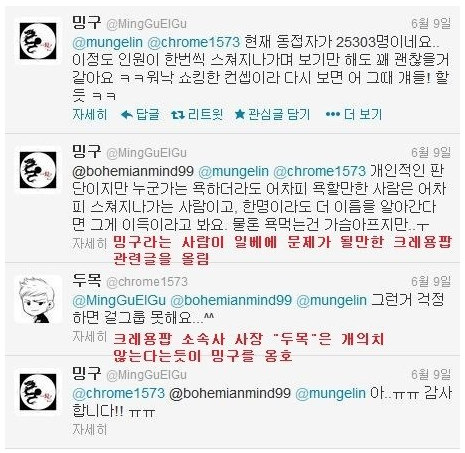Click the retweet icon on first tweet
Image resolution: width=465 pixels, height=453 pixels.
point(178,115)
